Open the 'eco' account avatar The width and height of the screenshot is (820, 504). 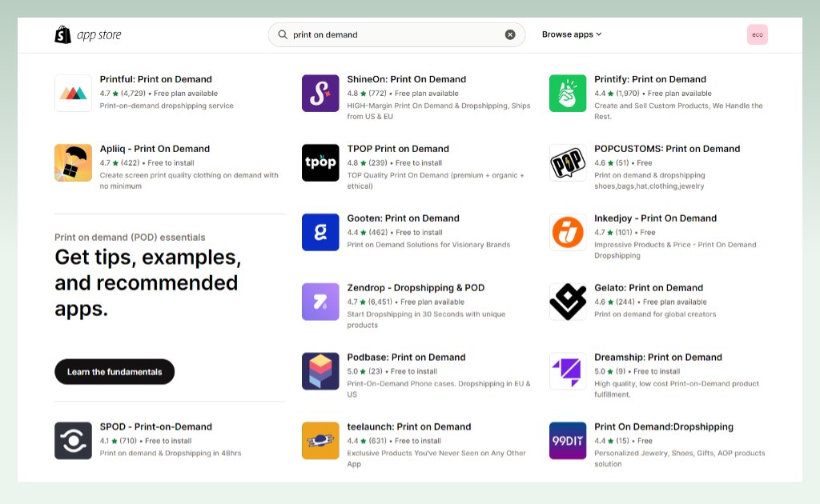[758, 34]
